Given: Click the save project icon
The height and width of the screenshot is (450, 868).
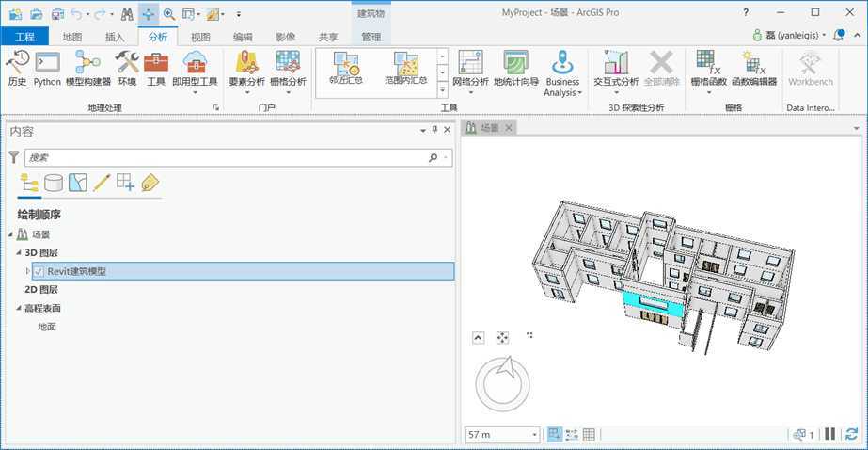Looking at the screenshot, I should click(57, 14).
